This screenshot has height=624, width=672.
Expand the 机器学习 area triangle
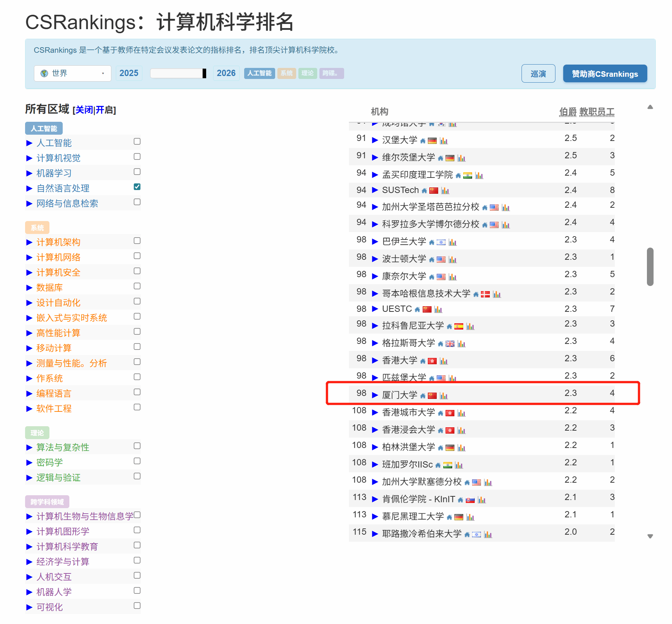click(x=30, y=173)
